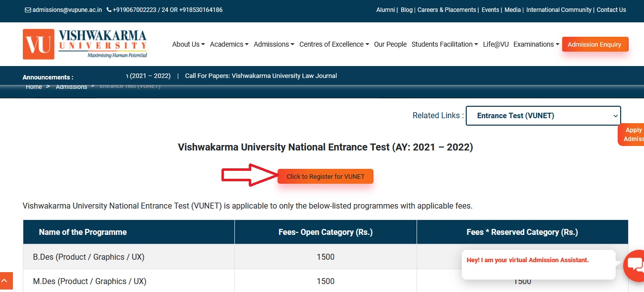Select M.Des (Product / Graphics / UX) row
The image size is (644, 292).
[x=325, y=281]
